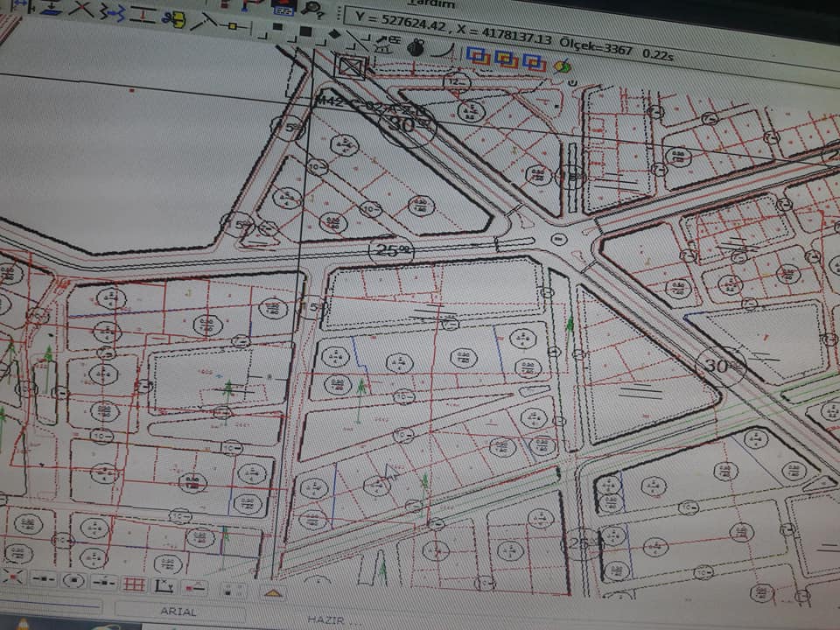
Task: Open VLC from the taskbar
Action: (24, 624)
